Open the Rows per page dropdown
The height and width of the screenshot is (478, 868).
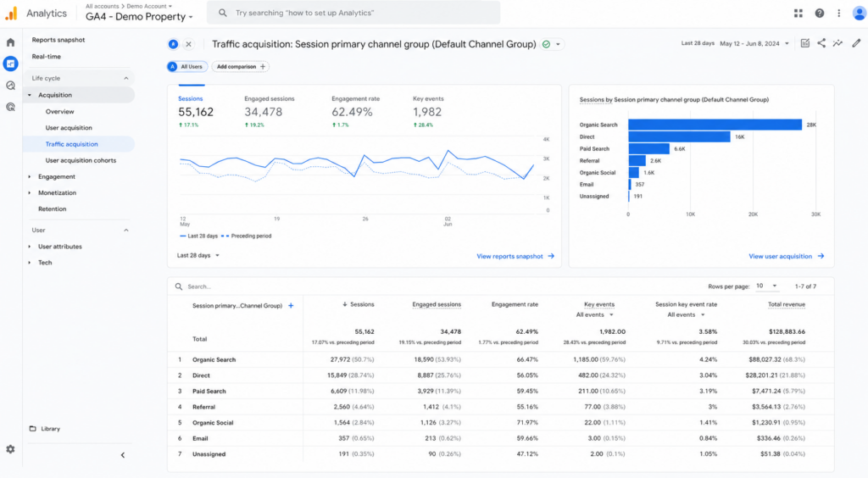click(x=766, y=286)
